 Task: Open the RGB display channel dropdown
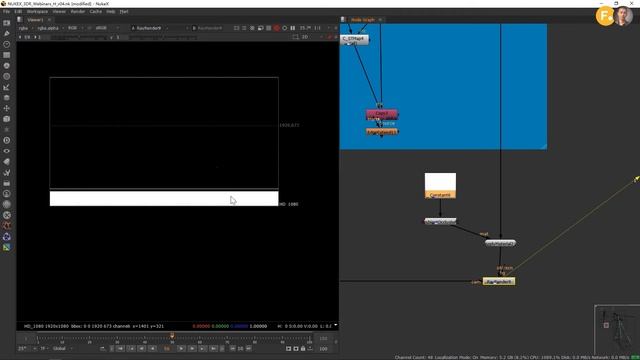pos(75,28)
